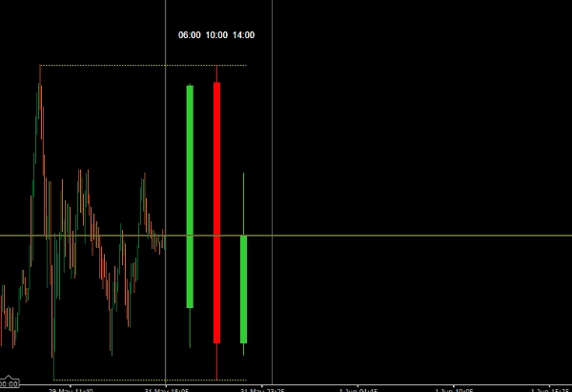Select the upper yellow dotted range line

click(x=143, y=65)
